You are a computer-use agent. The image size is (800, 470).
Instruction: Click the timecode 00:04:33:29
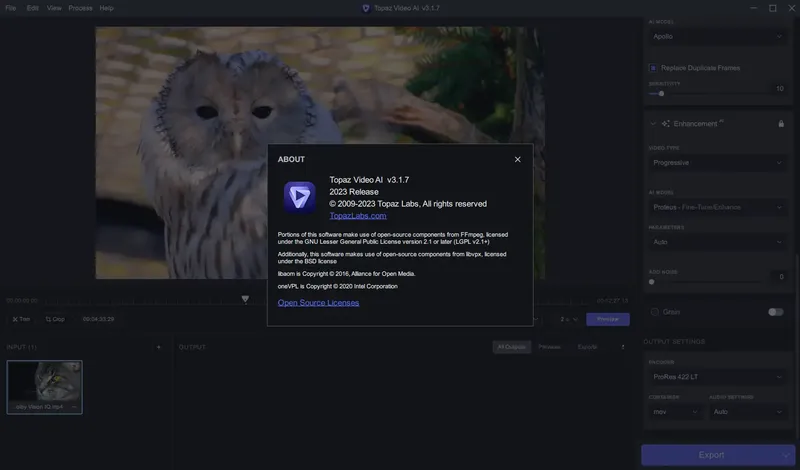click(x=98, y=319)
